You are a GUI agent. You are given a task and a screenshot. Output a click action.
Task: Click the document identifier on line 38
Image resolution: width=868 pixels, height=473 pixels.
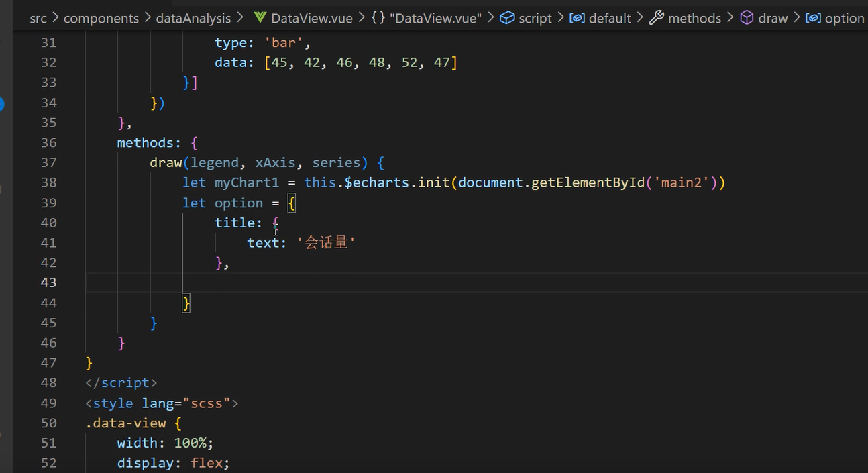(491, 182)
